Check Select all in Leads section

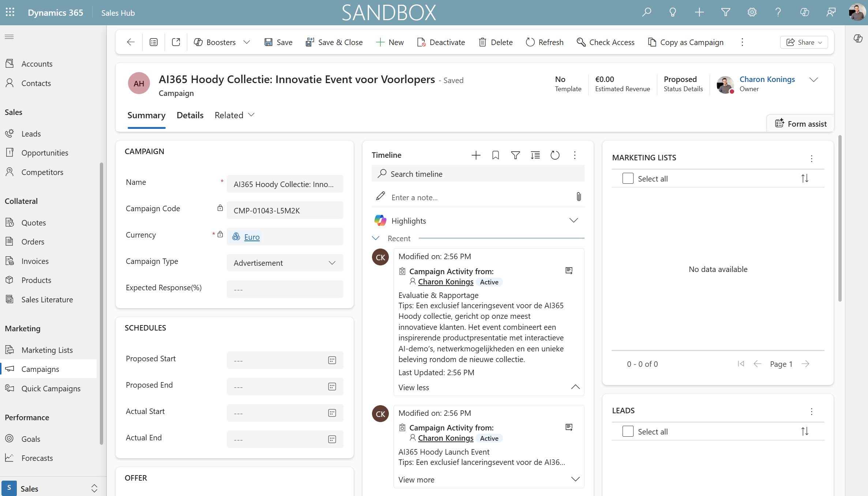click(x=628, y=432)
